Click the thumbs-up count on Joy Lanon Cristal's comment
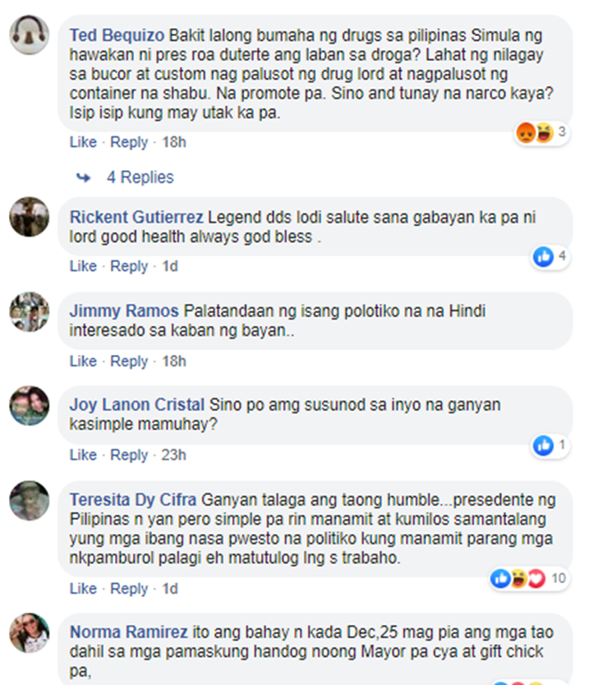The width and height of the screenshot is (616, 685). (x=562, y=445)
